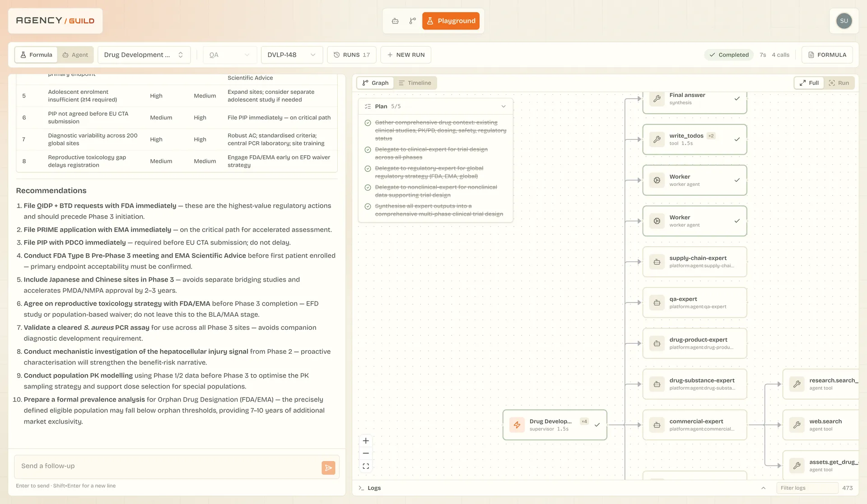Click the gear icon of second Worker node
Image resolution: width=867 pixels, height=504 pixels.
(657, 221)
